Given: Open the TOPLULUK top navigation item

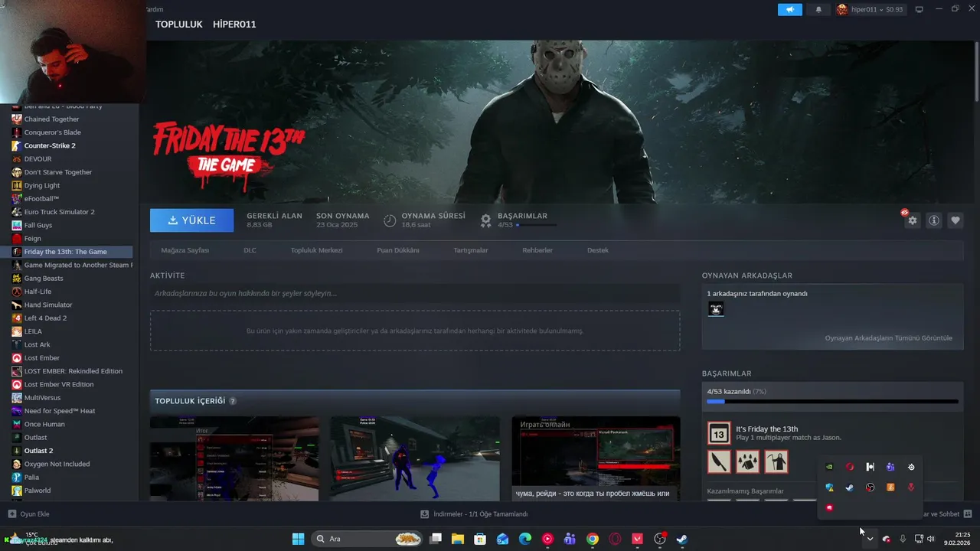Looking at the screenshot, I should (x=179, y=24).
